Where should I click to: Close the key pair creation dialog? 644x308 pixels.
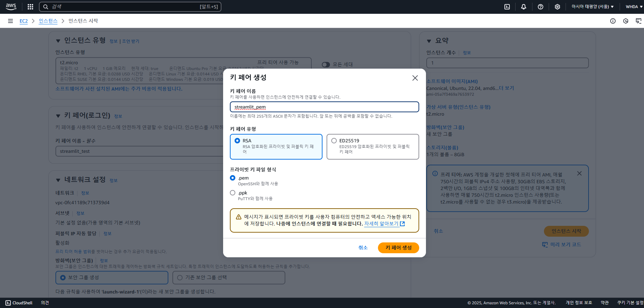[415, 78]
